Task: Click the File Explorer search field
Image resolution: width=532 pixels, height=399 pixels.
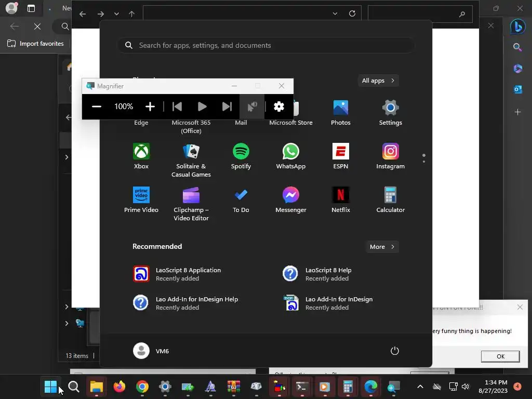Action: 420,14
